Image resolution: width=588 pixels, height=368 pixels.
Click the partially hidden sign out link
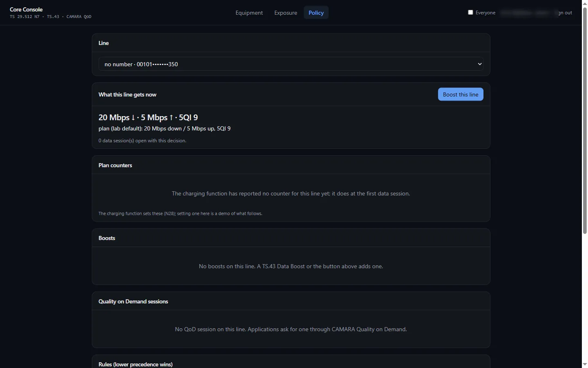tap(565, 13)
